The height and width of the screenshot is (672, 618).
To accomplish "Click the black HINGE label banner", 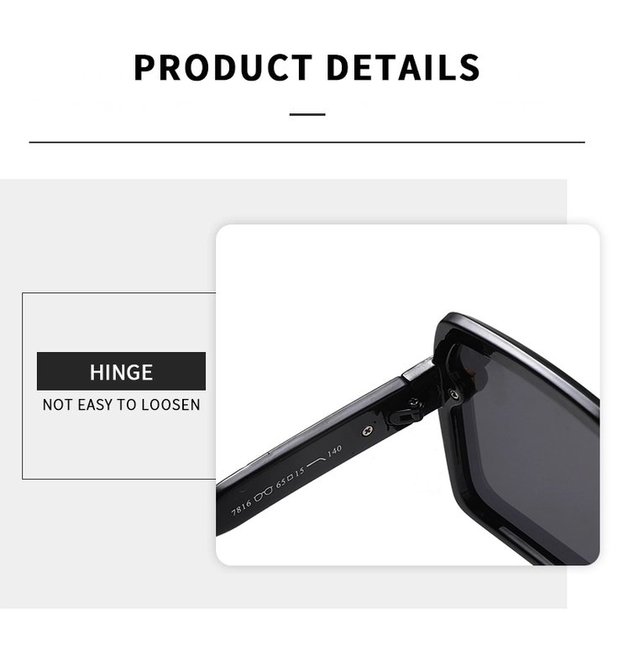I will click(121, 371).
